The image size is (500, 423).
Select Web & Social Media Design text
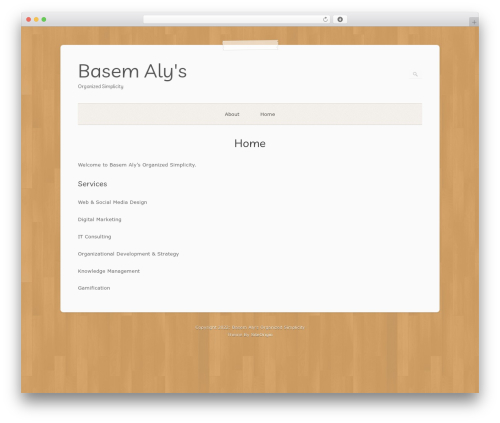click(112, 202)
